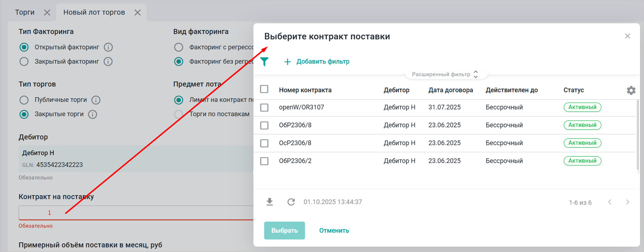Show info for Публичные торги

(96, 100)
